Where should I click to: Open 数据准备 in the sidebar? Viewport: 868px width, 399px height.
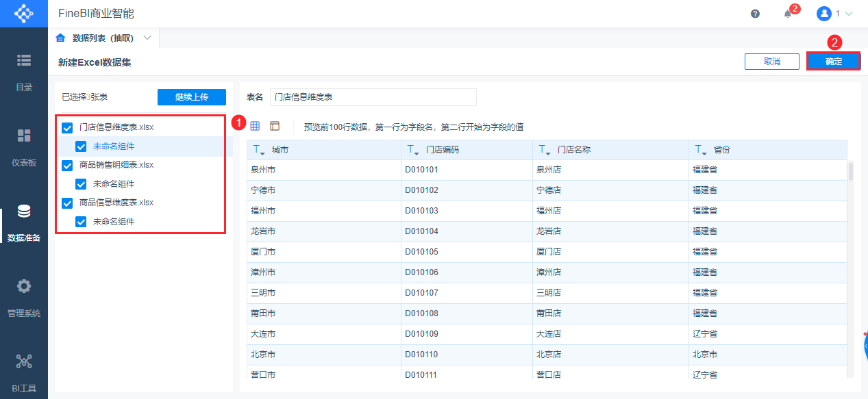point(24,223)
